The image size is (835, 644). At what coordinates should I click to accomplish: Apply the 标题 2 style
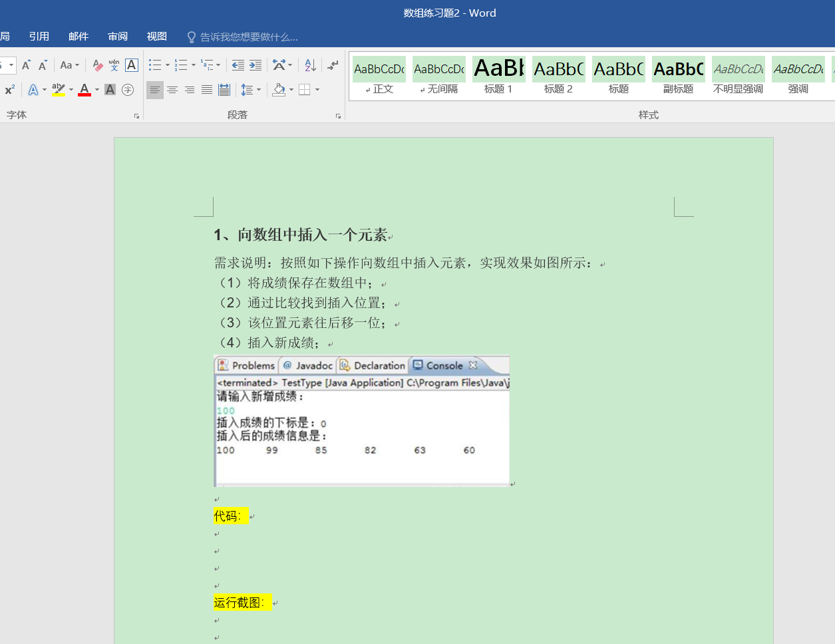[559, 77]
